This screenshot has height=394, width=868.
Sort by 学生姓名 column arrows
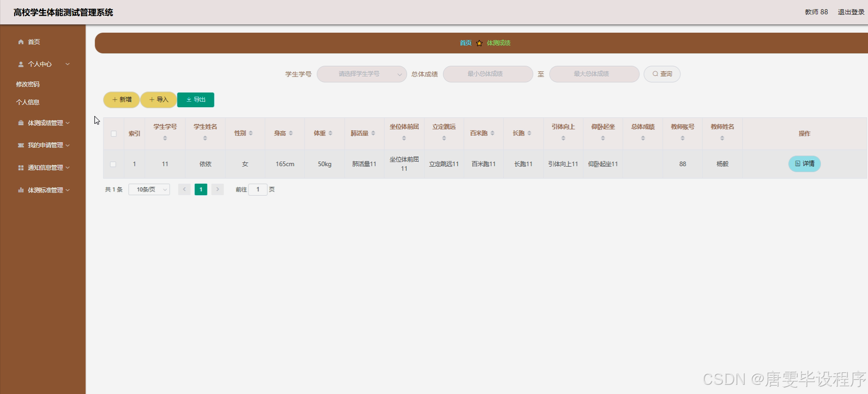point(205,138)
